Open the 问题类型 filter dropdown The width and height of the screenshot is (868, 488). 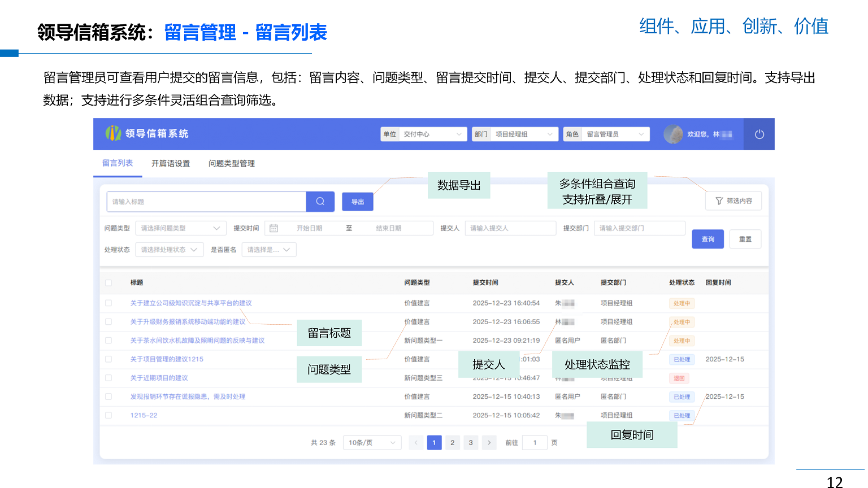pyautogui.click(x=181, y=228)
